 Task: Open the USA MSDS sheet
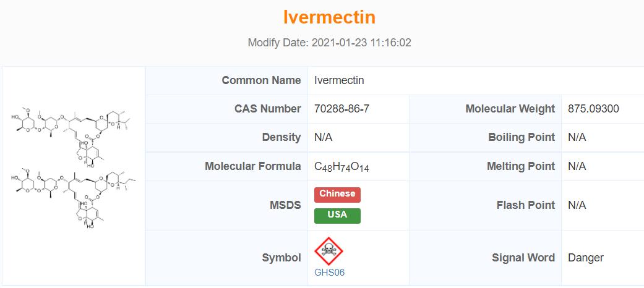point(337,215)
